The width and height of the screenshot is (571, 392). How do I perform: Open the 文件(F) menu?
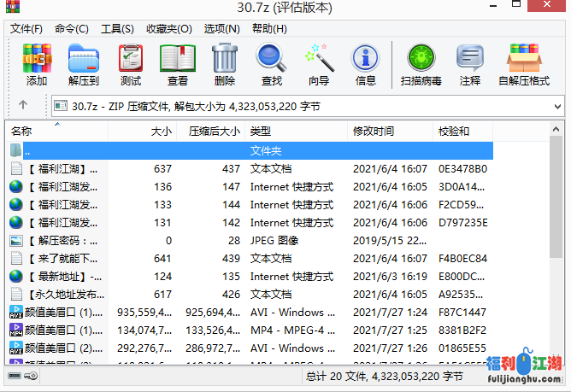pos(26,28)
